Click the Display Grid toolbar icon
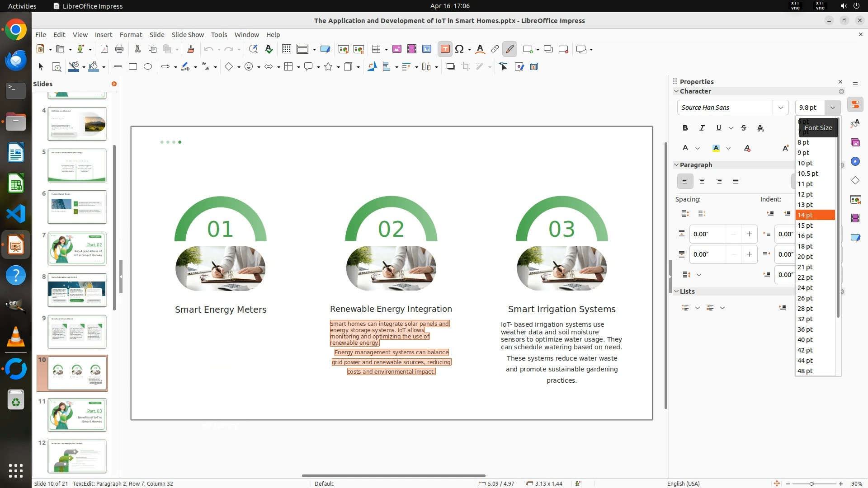 [x=286, y=49]
